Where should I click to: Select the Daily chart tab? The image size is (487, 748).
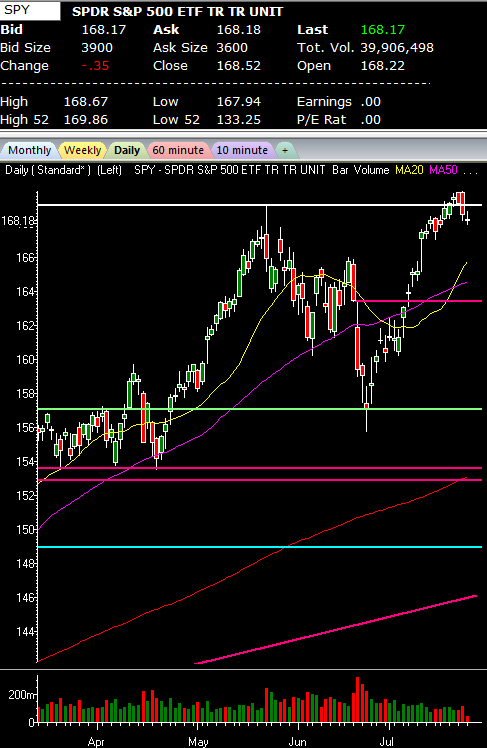pos(127,150)
